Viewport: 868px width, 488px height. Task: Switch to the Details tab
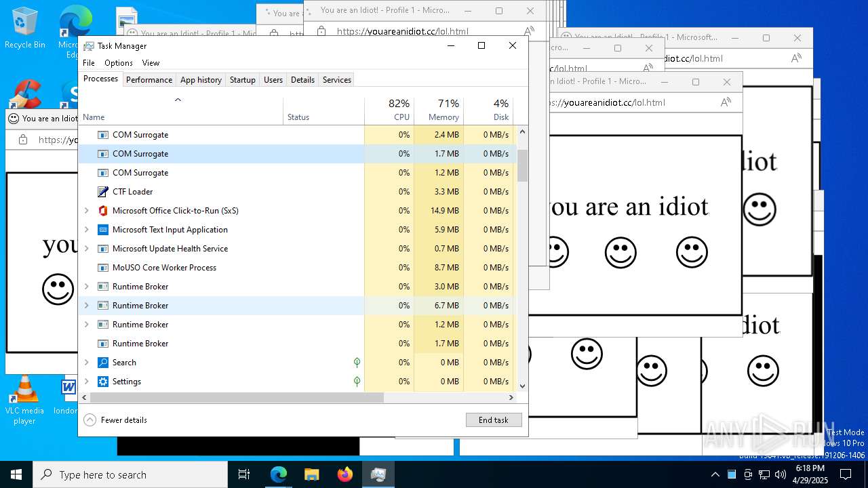pos(302,80)
